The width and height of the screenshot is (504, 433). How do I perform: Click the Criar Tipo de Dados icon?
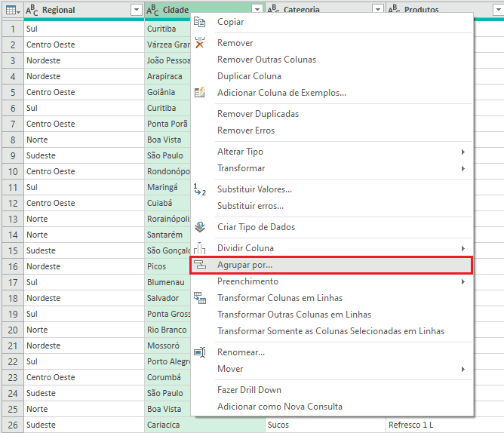pyautogui.click(x=200, y=227)
